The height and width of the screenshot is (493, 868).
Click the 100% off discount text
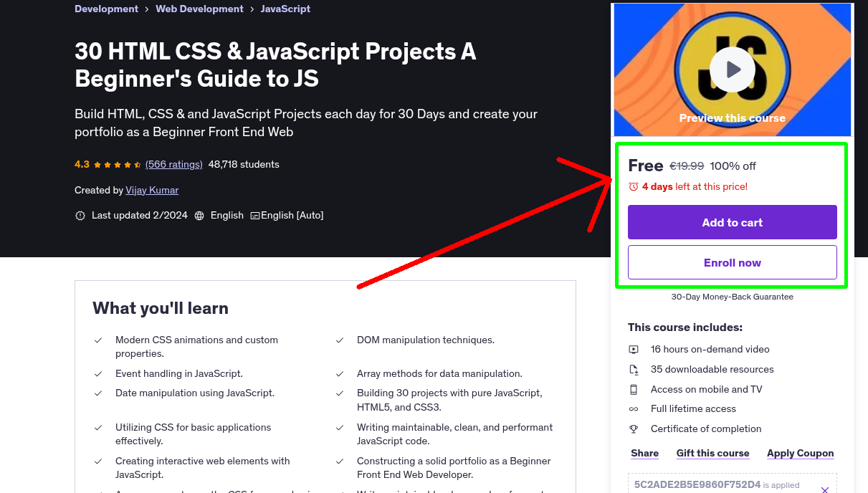tap(733, 166)
